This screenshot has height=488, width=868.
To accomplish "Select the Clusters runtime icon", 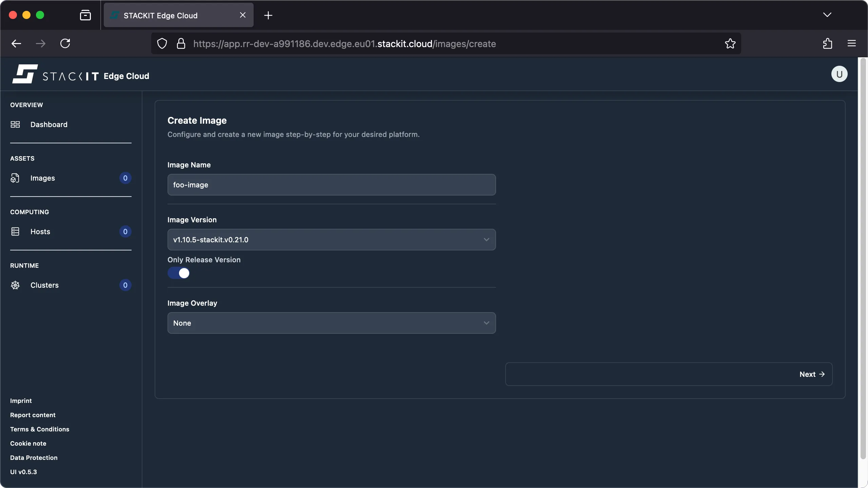I will (15, 285).
